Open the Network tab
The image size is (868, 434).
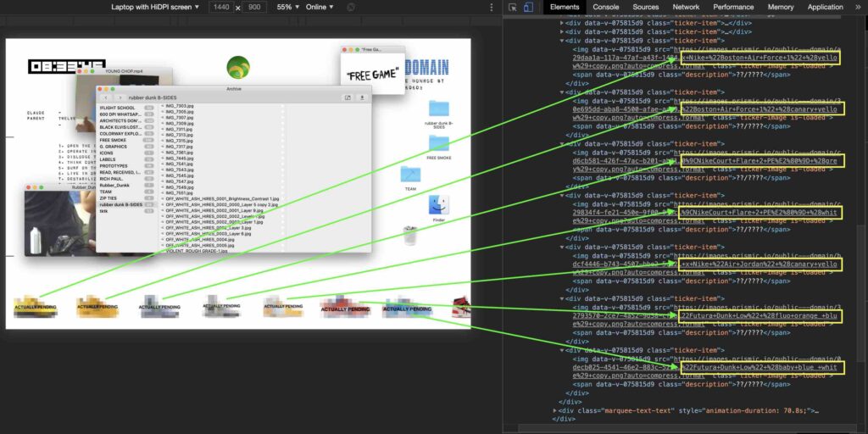pos(686,7)
